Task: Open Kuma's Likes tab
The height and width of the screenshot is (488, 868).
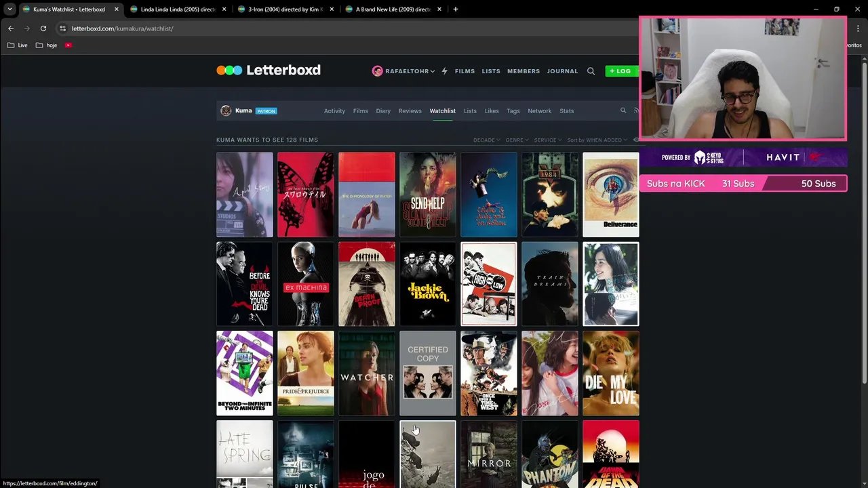Action: coord(492,110)
